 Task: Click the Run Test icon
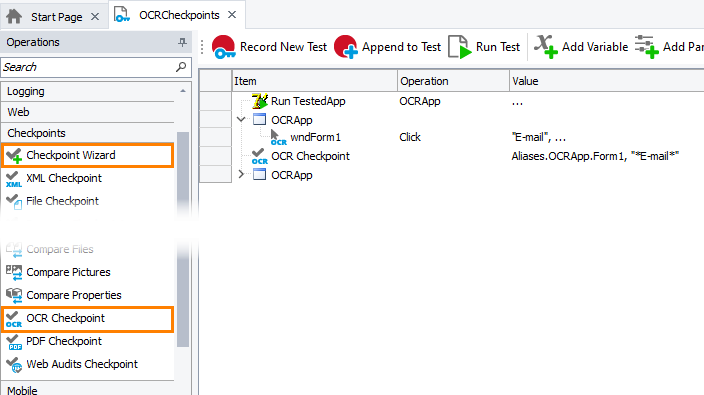click(x=460, y=47)
